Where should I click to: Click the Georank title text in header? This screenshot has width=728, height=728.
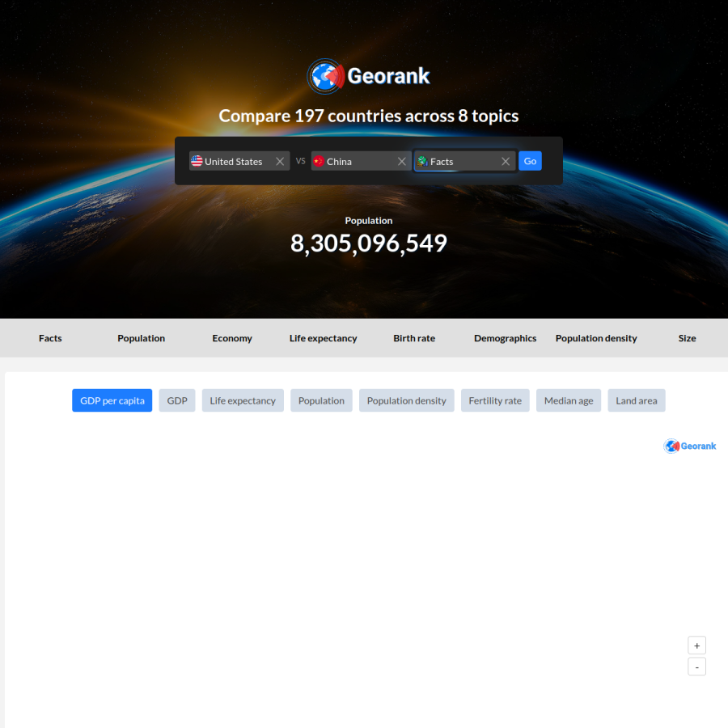pyautogui.click(x=388, y=76)
